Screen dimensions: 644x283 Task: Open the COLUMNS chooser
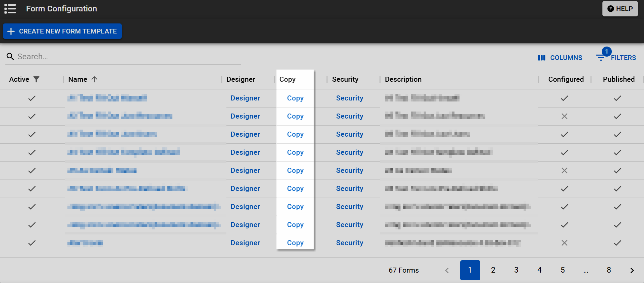coord(560,58)
